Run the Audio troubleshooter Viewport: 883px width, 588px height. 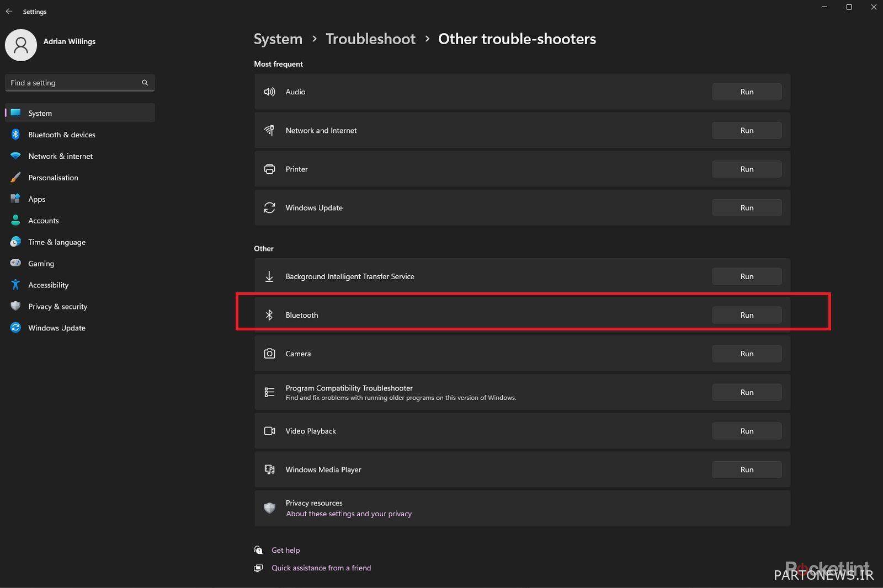tap(747, 92)
